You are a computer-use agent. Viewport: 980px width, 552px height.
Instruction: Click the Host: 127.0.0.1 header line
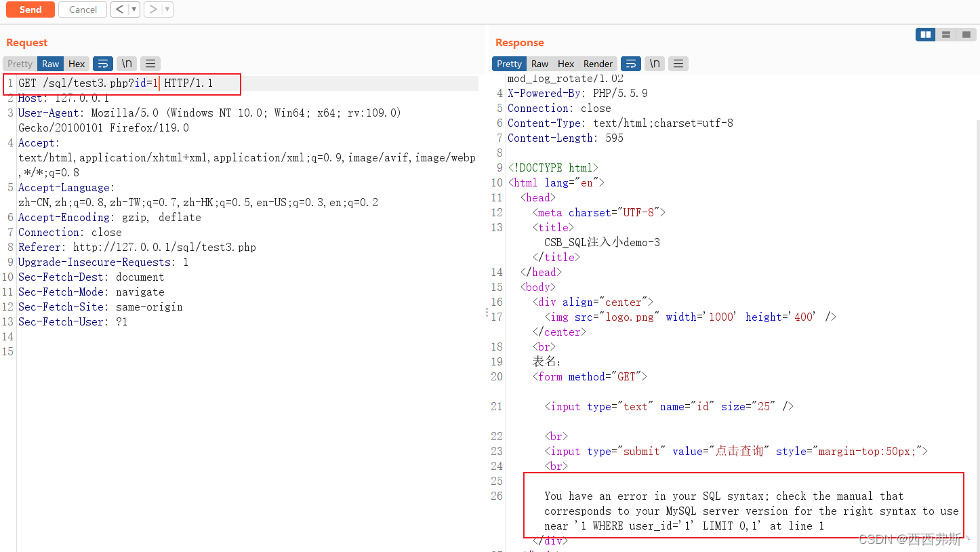point(64,98)
